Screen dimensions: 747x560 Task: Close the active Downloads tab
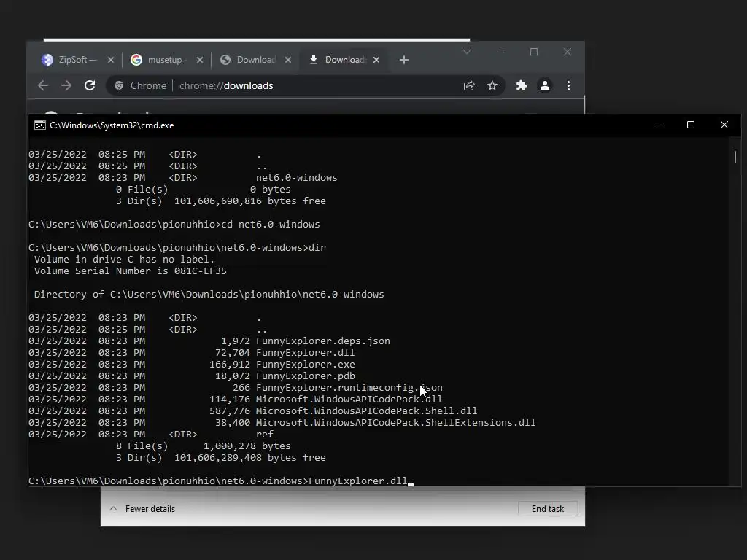(x=376, y=60)
